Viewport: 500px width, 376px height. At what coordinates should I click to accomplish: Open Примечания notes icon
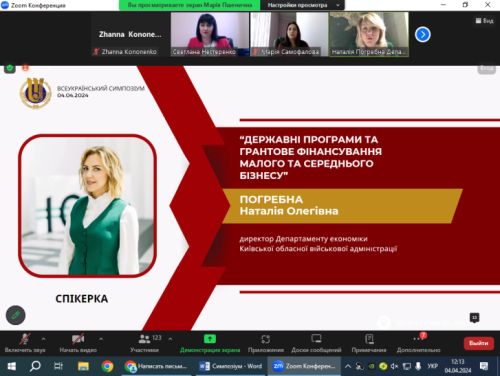(x=369, y=339)
